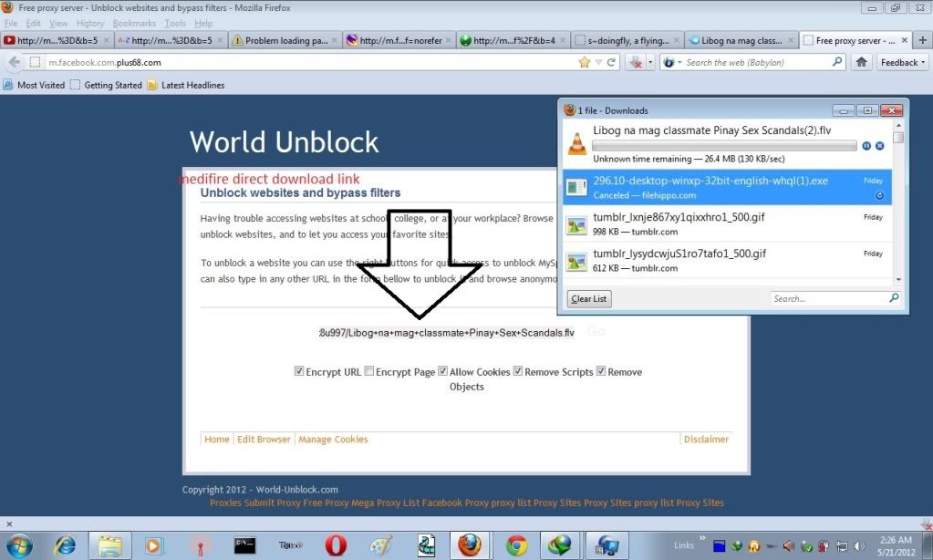Focus the Downloads window search field

pos(828,299)
